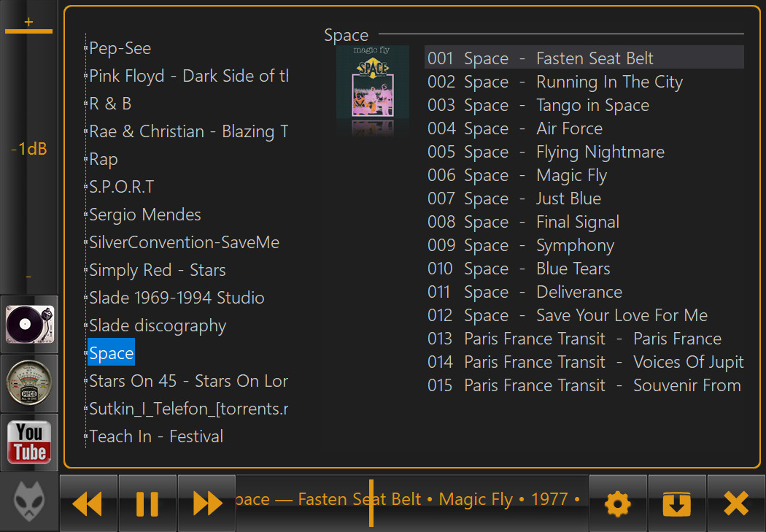Screen dimensions: 766x532
Task: Open the turntable vinyl view icon
Action: [29, 323]
